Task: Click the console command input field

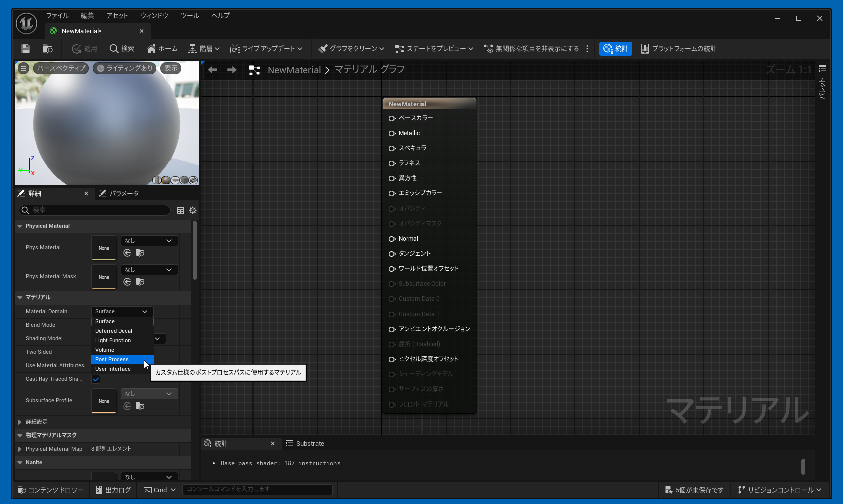Action: [x=257, y=489]
